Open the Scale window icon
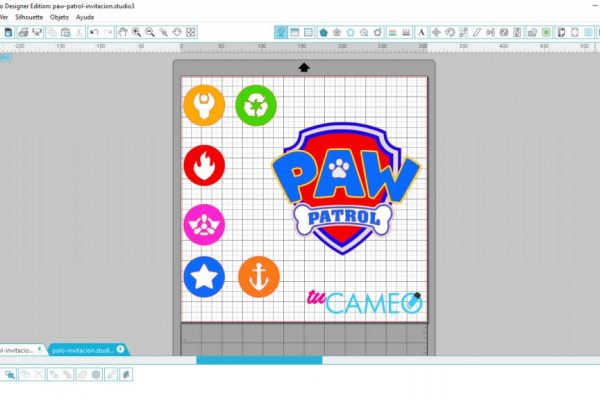600x400 pixels. pyautogui.click(x=463, y=33)
